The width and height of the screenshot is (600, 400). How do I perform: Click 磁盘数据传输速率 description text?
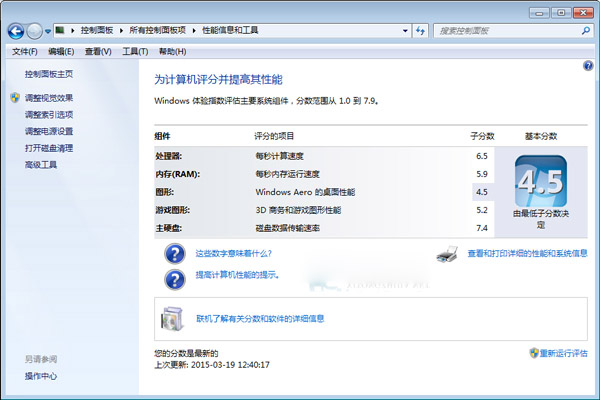pos(287,228)
